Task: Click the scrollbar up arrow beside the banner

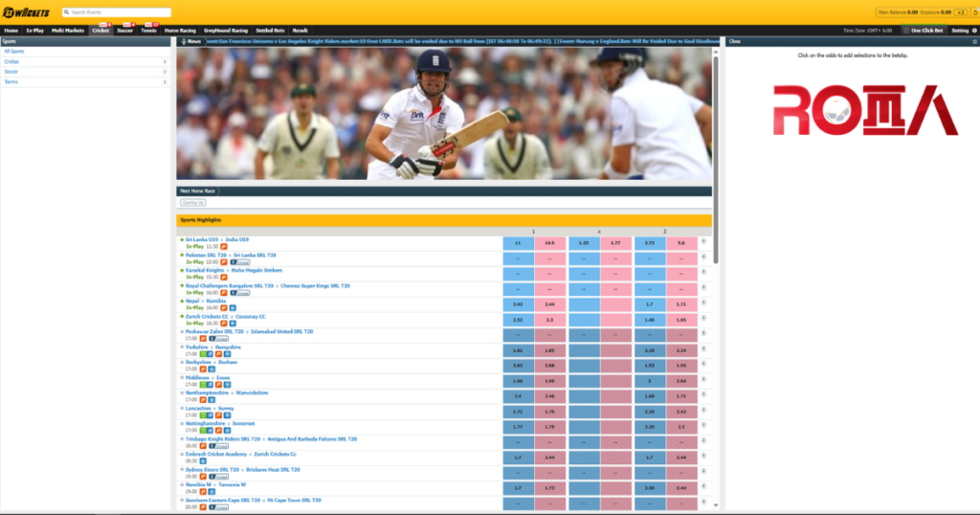Action: click(716, 52)
